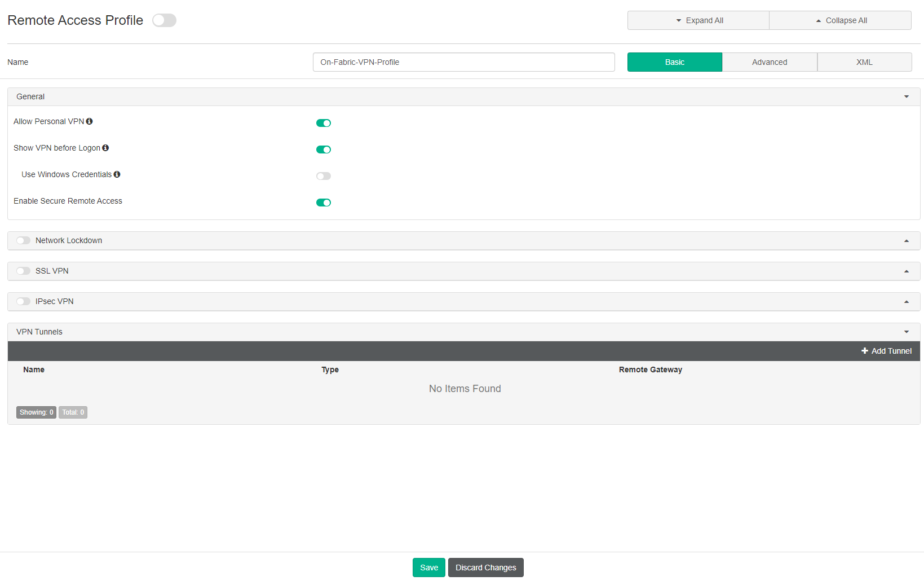Enable Use Windows Credentials
The height and width of the screenshot is (585, 924).
pos(324,176)
